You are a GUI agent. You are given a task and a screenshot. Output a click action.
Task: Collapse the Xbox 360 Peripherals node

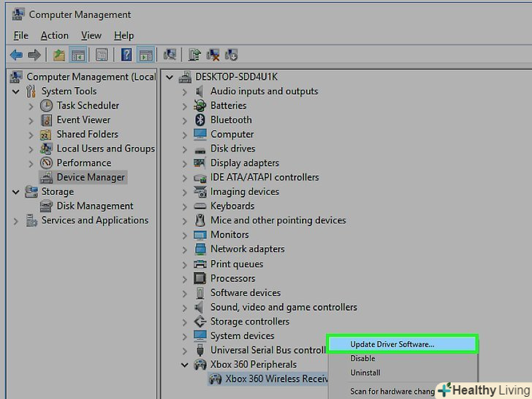185,365
